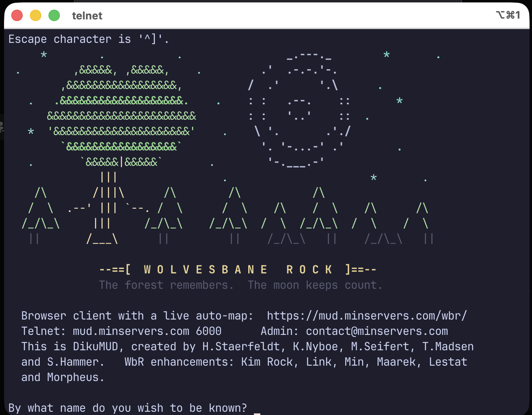
Task: Click the 'and Morpheus.' line
Action: pos(63,377)
